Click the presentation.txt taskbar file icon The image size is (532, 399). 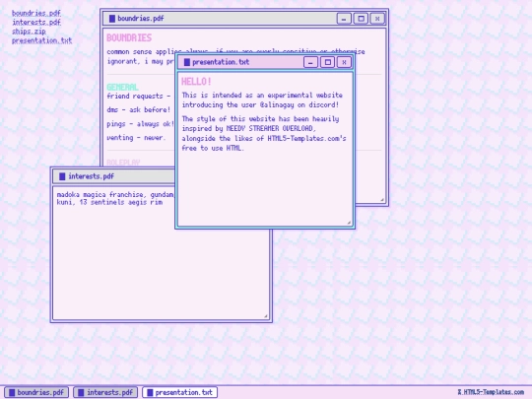coord(150,392)
